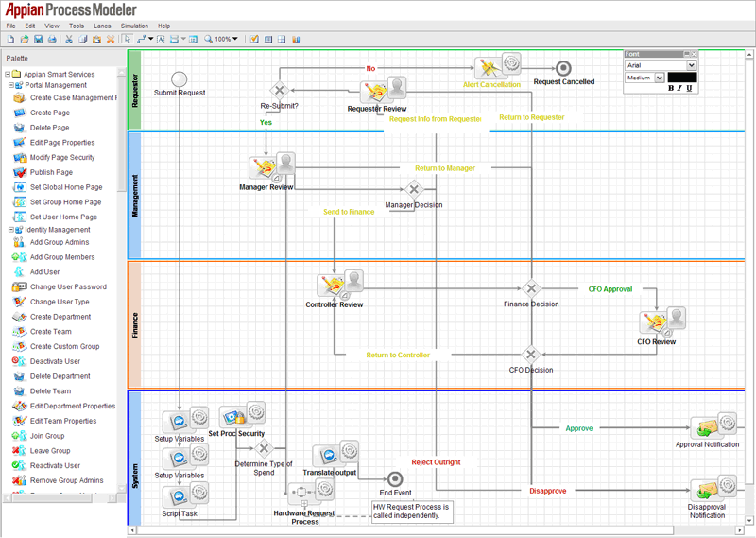Click the CFO Approval flow label
Viewport: 756px width, 538px height.
[x=610, y=289]
